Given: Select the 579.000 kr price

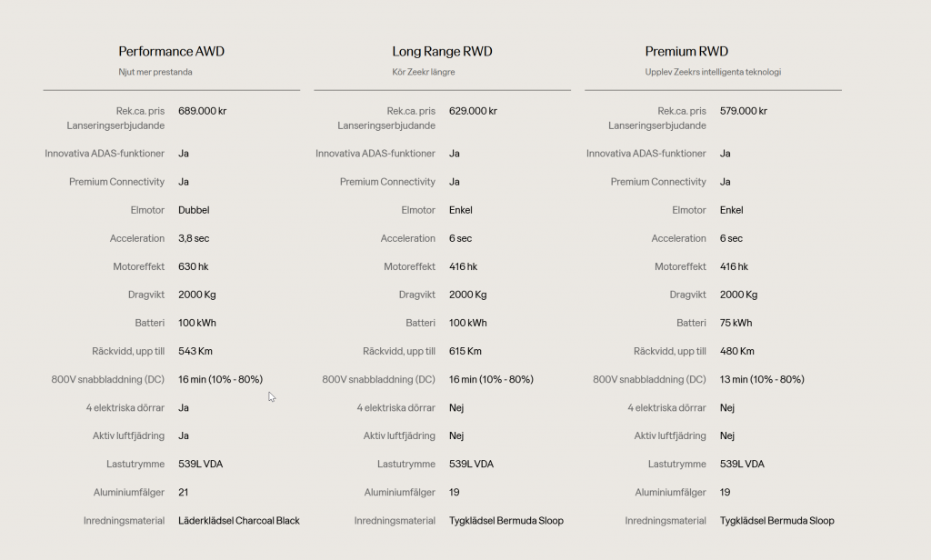Looking at the screenshot, I should (744, 111).
